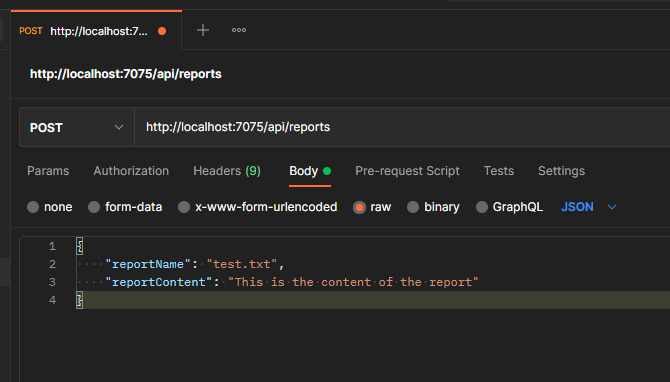Select the POST localhost request tab

[x=97, y=31]
